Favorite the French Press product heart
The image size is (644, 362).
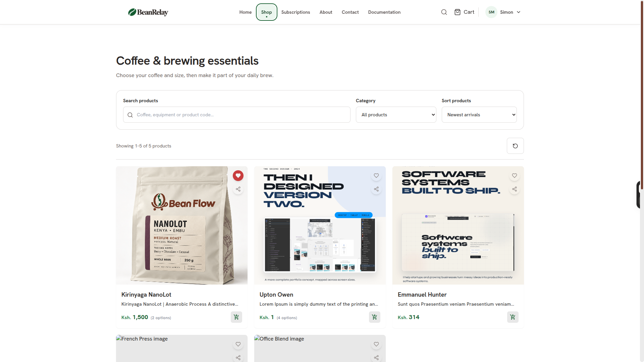[238, 344]
